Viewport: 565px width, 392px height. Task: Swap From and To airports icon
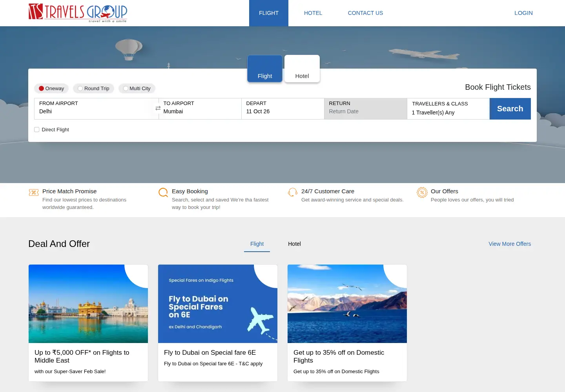point(158,108)
